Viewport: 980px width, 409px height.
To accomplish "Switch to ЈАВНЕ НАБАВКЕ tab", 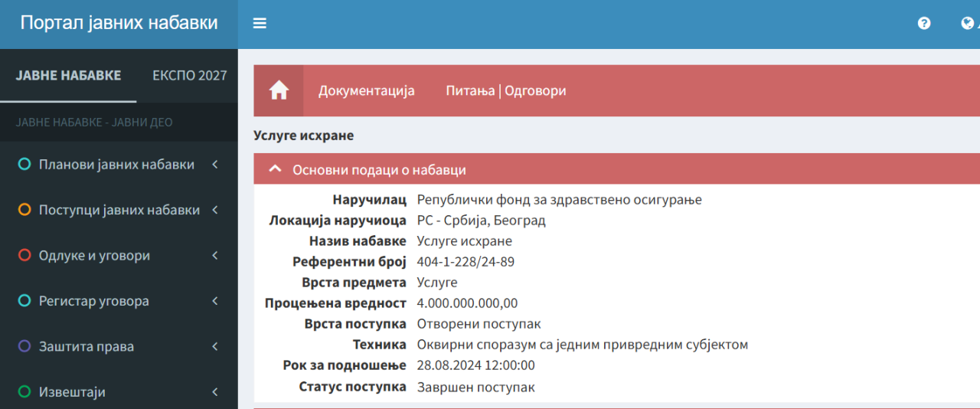I will [x=68, y=75].
